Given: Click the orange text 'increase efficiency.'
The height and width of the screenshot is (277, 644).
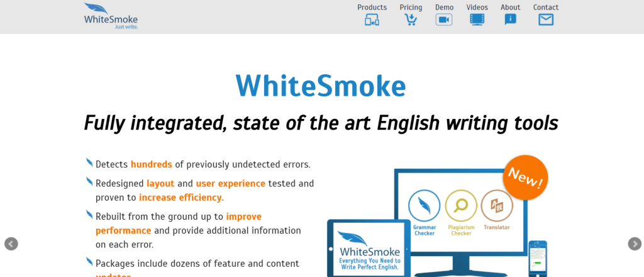Looking at the screenshot, I should (x=182, y=198).
